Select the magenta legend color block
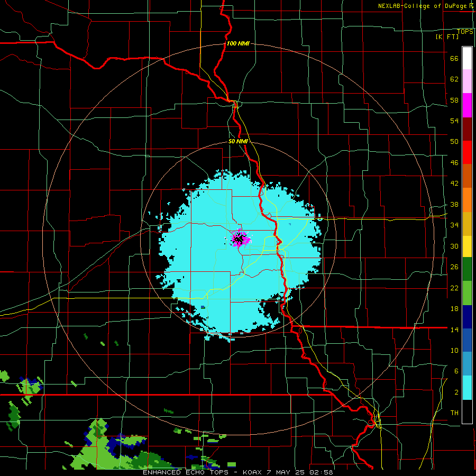 (x=467, y=105)
